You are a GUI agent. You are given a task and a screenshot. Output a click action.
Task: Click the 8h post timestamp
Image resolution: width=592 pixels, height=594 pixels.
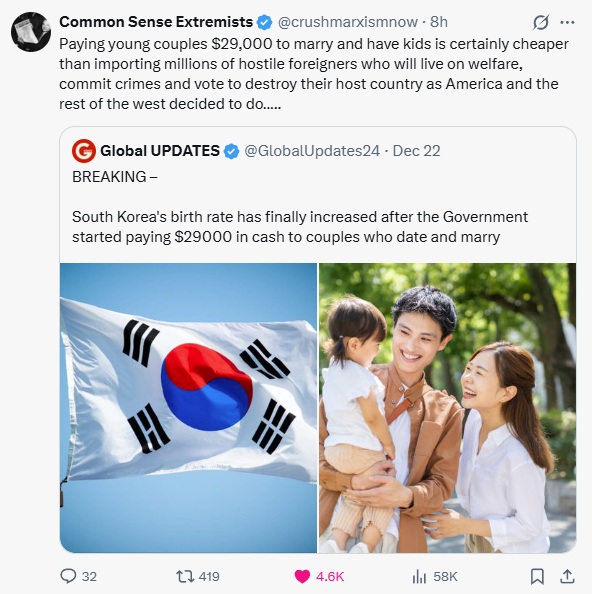click(439, 22)
